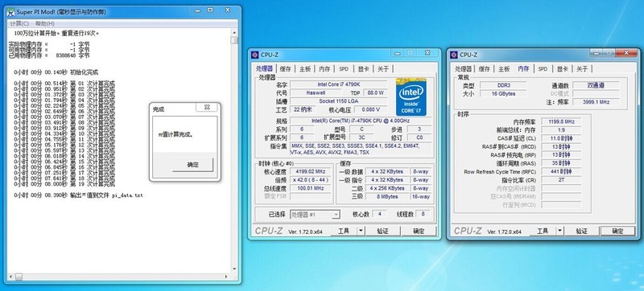Expand 工具 dropdown arrow in the memory CPU-Z window
Image resolution: width=644 pixels, height=291 pixels.
pyautogui.click(x=559, y=232)
